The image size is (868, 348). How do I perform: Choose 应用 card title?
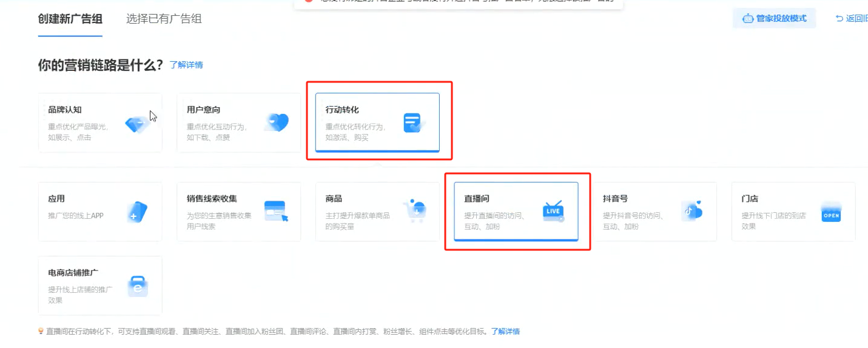click(56, 199)
